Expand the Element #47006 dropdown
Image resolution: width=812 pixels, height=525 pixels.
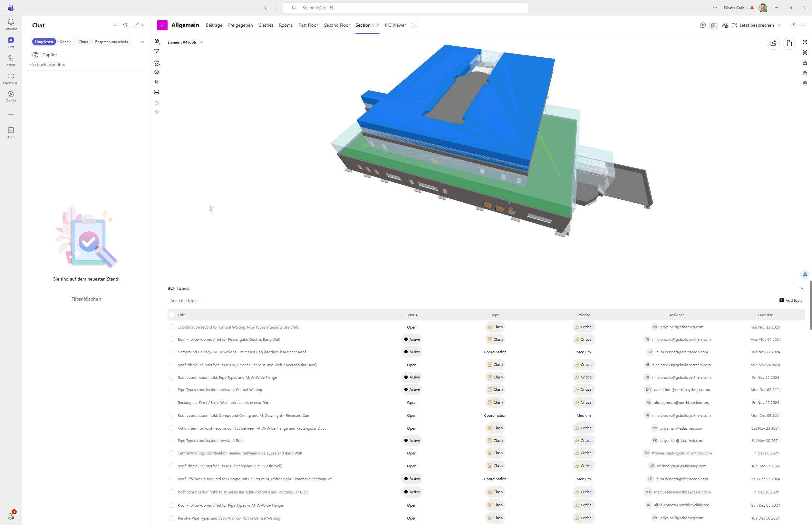(201, 42)
